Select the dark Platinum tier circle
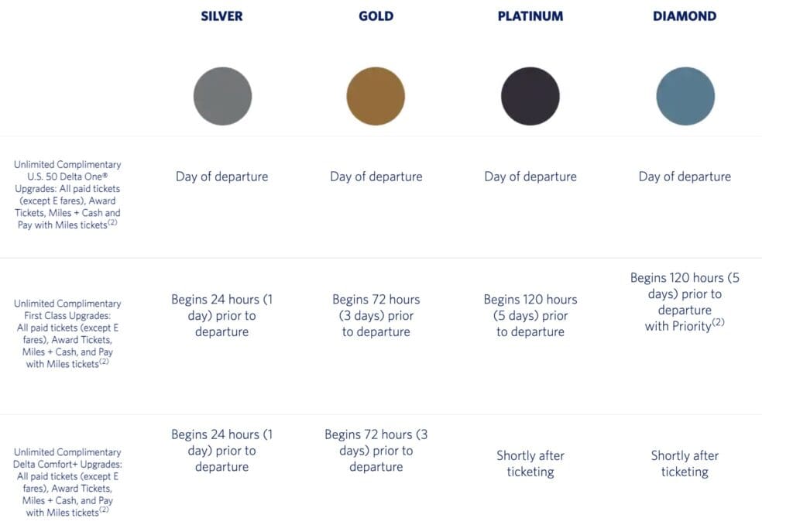 (x=530, y=96)
